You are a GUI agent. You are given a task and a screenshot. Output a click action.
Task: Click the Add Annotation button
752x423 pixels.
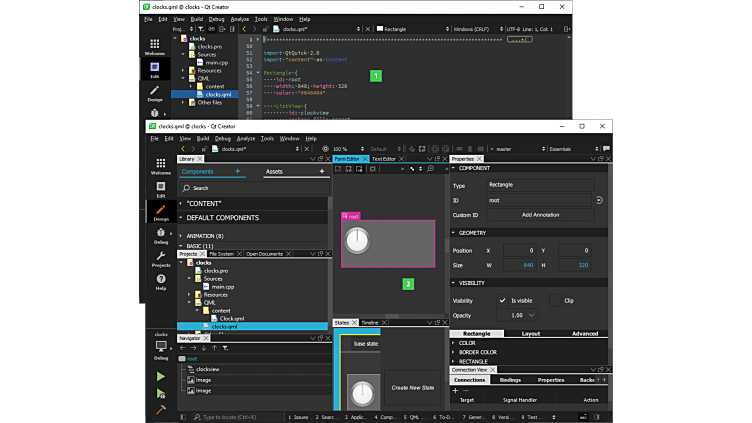pyautogui.click(x=541, y=215)
